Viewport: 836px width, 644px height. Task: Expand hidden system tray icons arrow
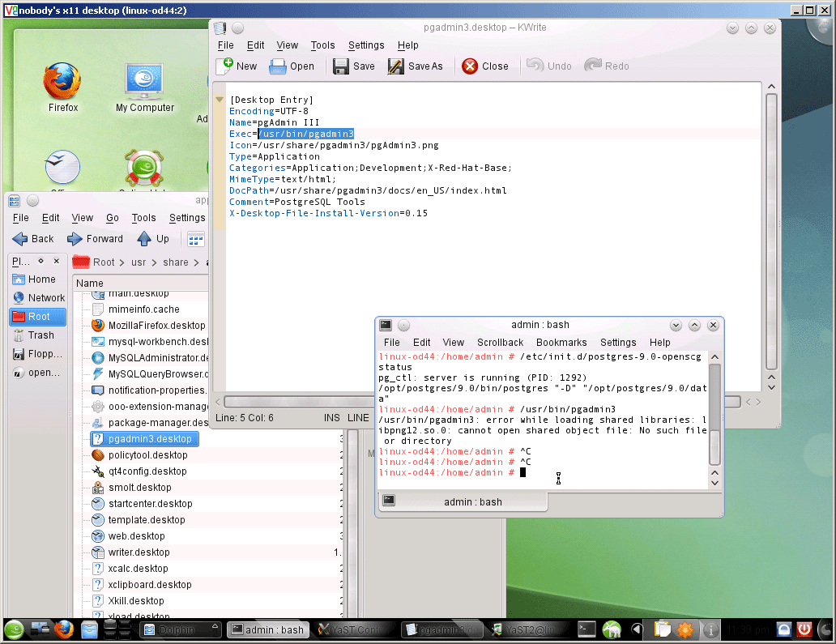638,629
